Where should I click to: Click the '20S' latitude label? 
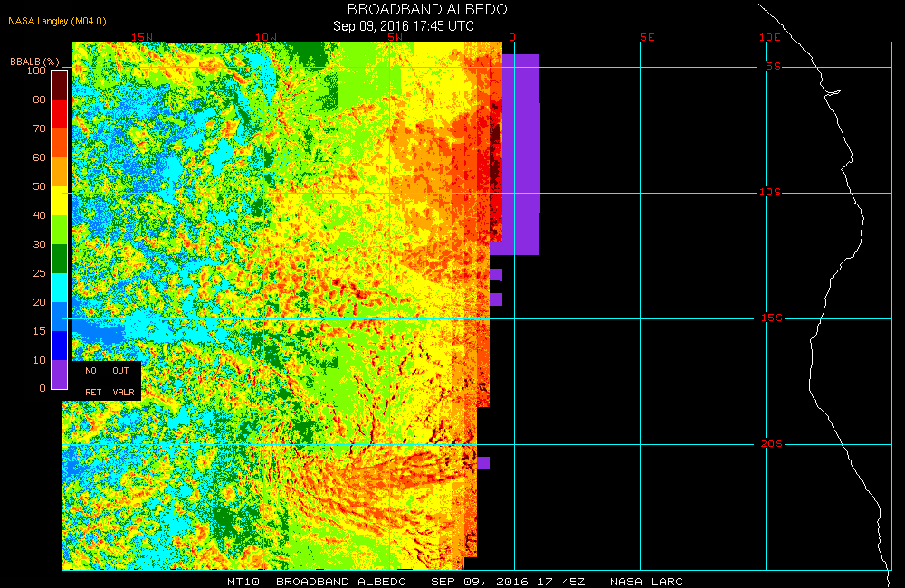point(772,444)
